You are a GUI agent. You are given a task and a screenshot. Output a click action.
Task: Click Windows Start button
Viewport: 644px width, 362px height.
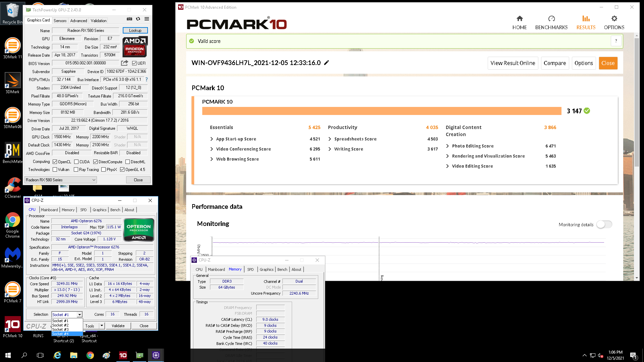(x=8, y=355)
